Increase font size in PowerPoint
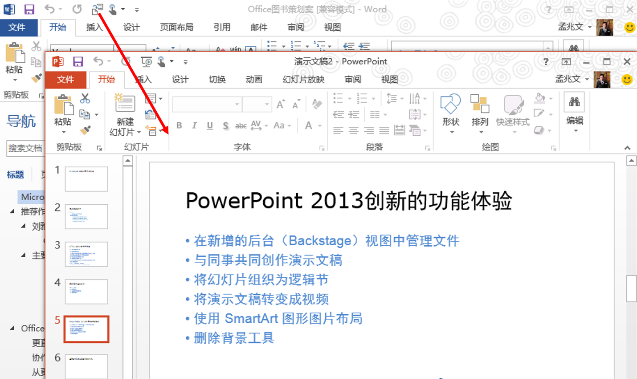637x379 pixels. point(280,104)
